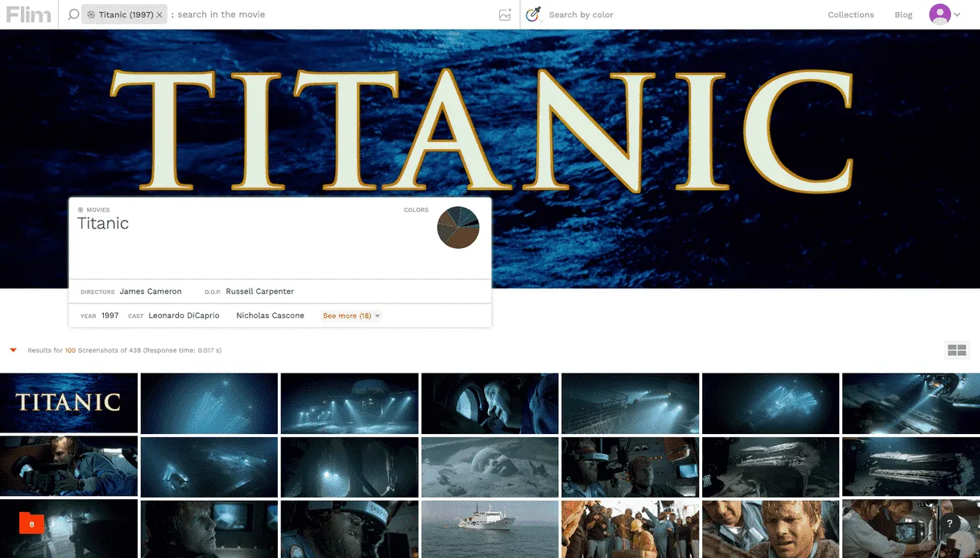Open the search by image icon
The image size is (980, 558).
point(505,14)
